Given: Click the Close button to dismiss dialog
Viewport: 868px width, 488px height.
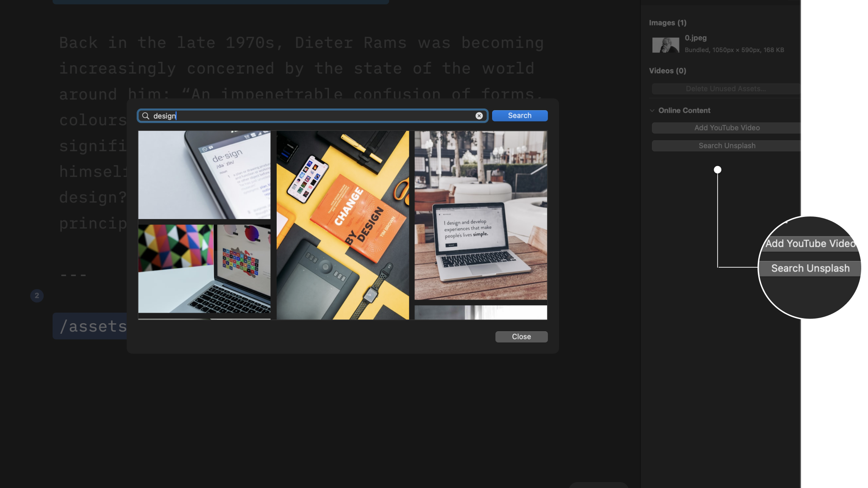Looking at the screenshot, I should [521, 337].
